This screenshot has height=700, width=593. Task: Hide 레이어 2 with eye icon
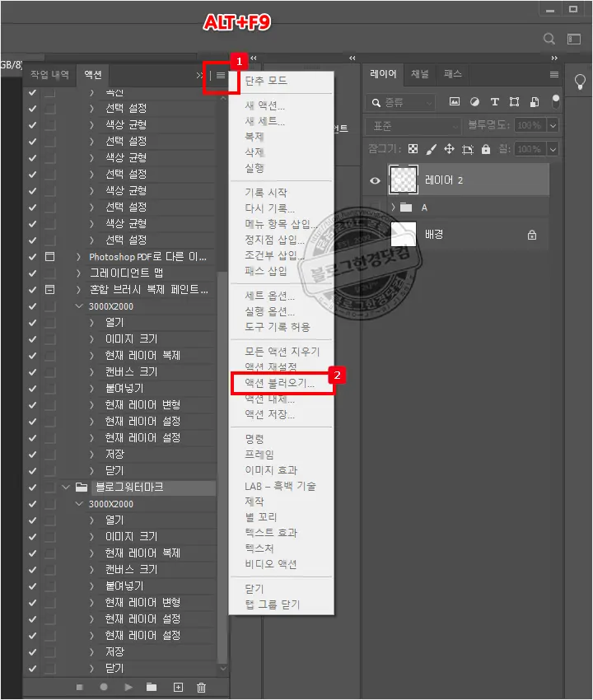coord(375,180)
